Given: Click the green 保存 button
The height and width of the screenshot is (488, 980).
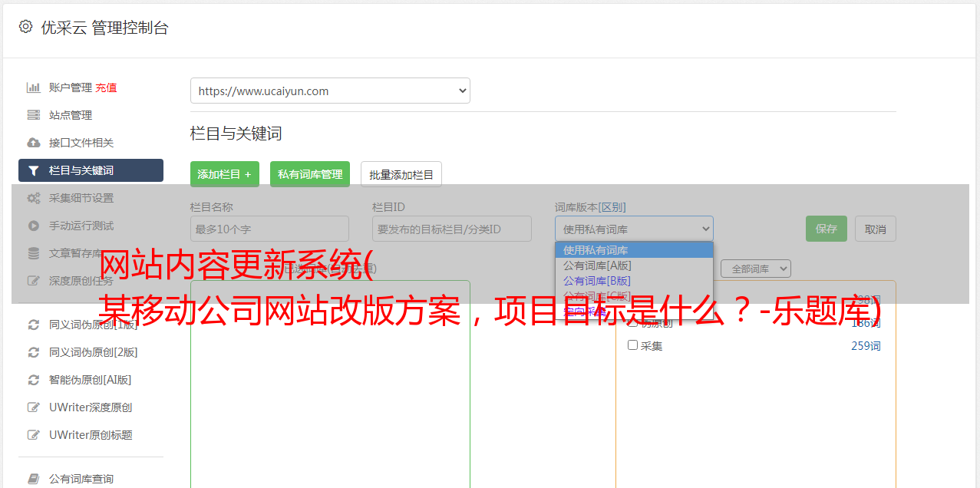Looking at the screenshot, I should 827,229.
